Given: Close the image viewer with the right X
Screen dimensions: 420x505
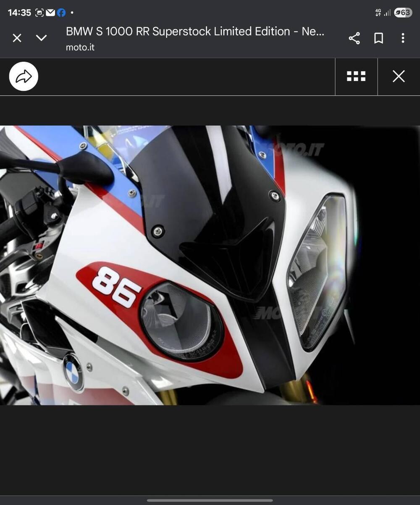Looking at the screenshot, I should (x=398, y=76).
